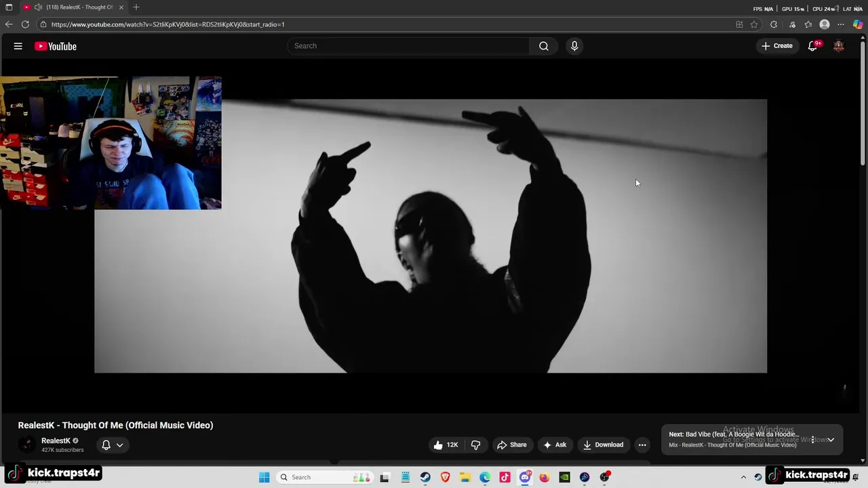868x488 pixels.
Task: Reload the page
Action: pos(25,24)
